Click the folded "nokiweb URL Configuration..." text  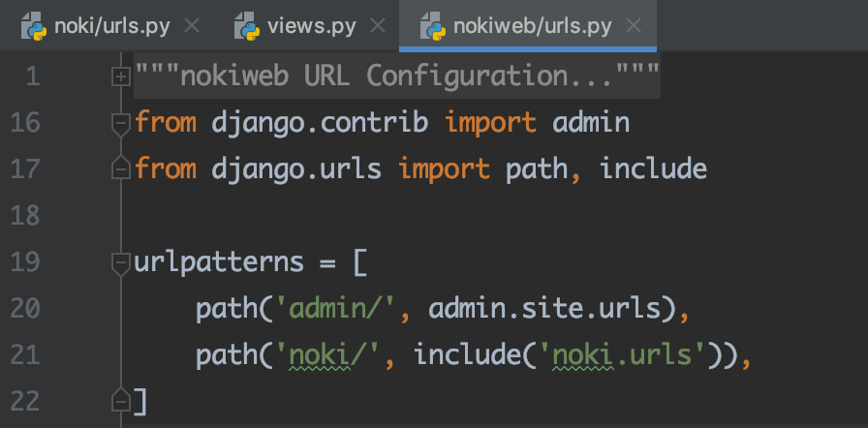[x=397, y=76]
